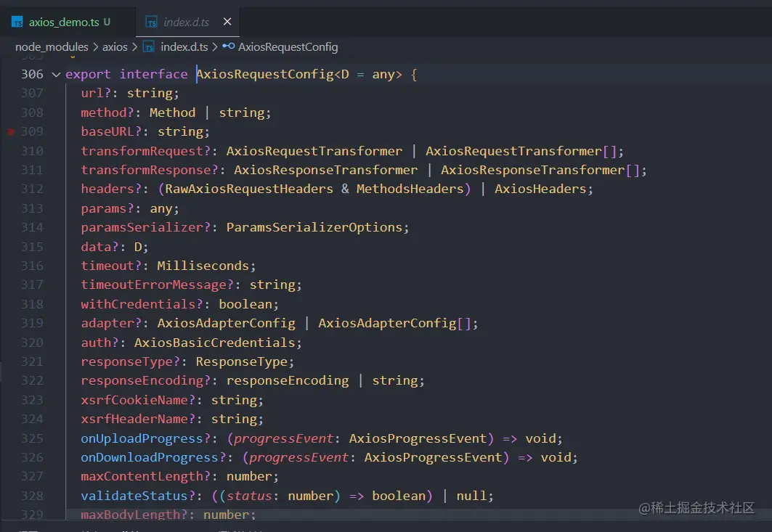Click the 'timeoutErrorMessage?' property
This screenshot has width=772, height=532.
click(x=157, y=285)
